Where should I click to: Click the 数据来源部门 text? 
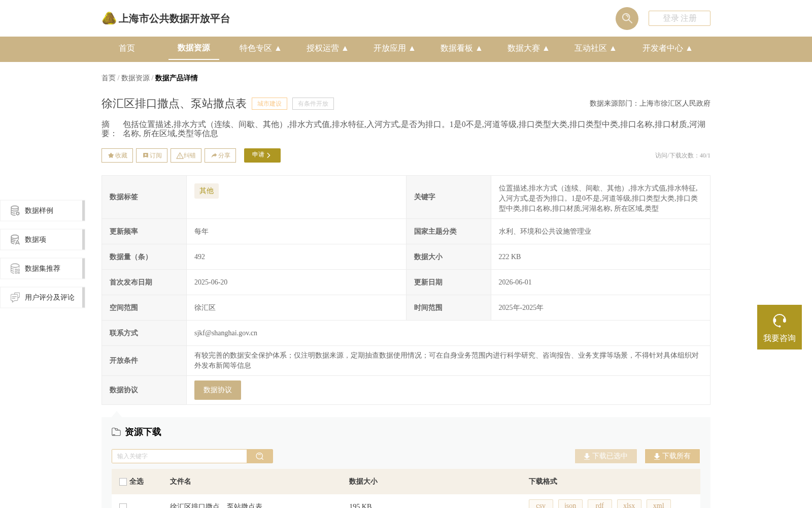(x=650, y=104)
